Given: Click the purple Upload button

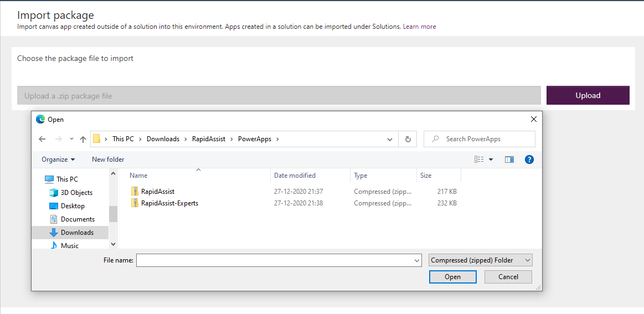Looking at the screenshot, I should coord(588,95).
